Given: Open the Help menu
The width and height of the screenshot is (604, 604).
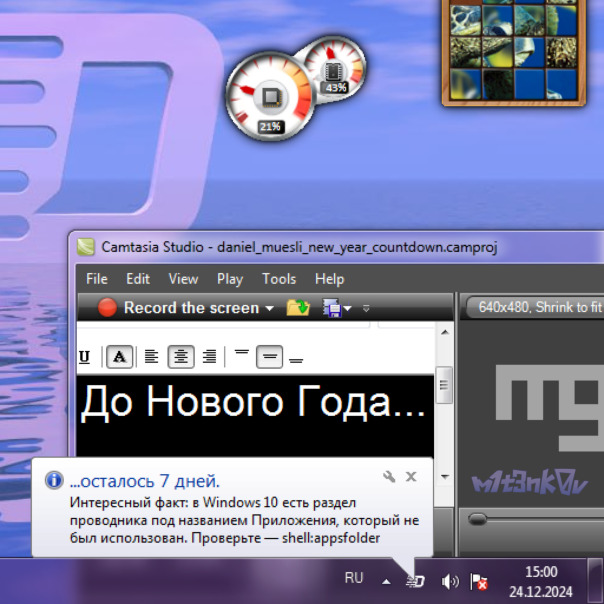Looking at the screenshot, I should pyautogui.click(x=329, y=279).
